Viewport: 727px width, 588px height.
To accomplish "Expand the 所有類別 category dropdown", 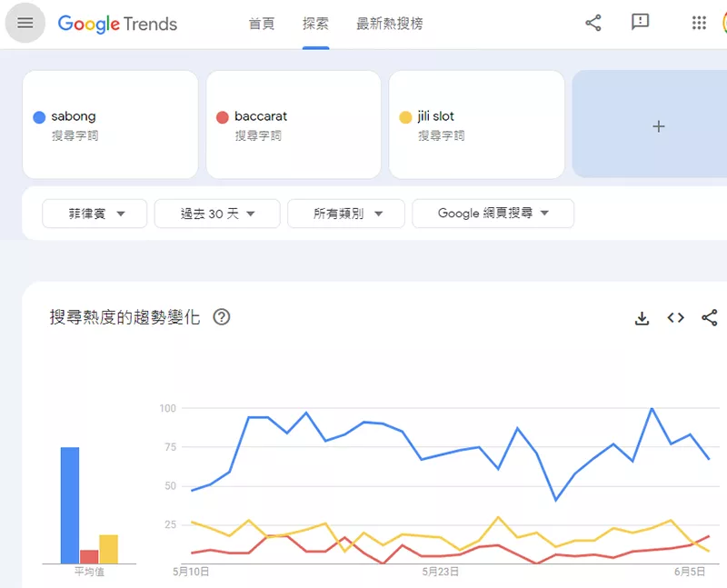I will click(346, 214).
